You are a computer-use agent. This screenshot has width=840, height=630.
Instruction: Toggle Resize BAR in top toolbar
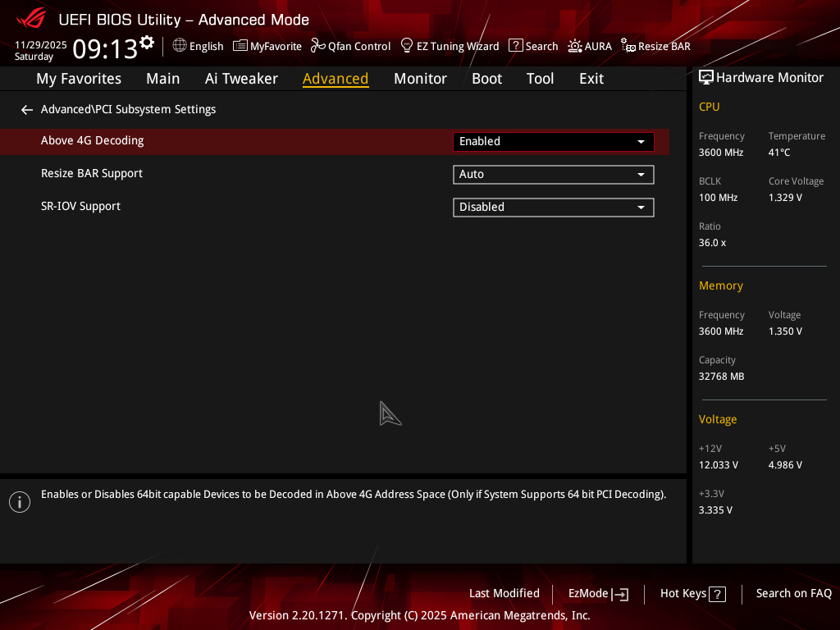click(628, 46)
